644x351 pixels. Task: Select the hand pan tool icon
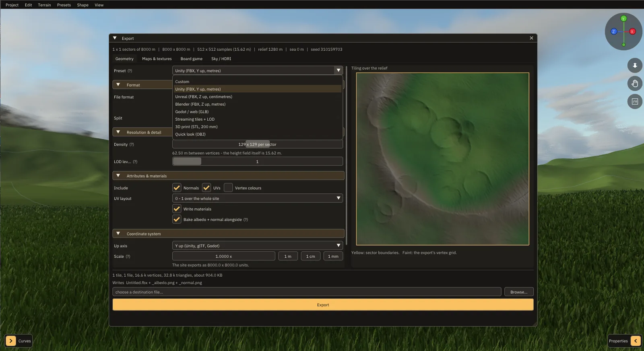coord(635,84)
